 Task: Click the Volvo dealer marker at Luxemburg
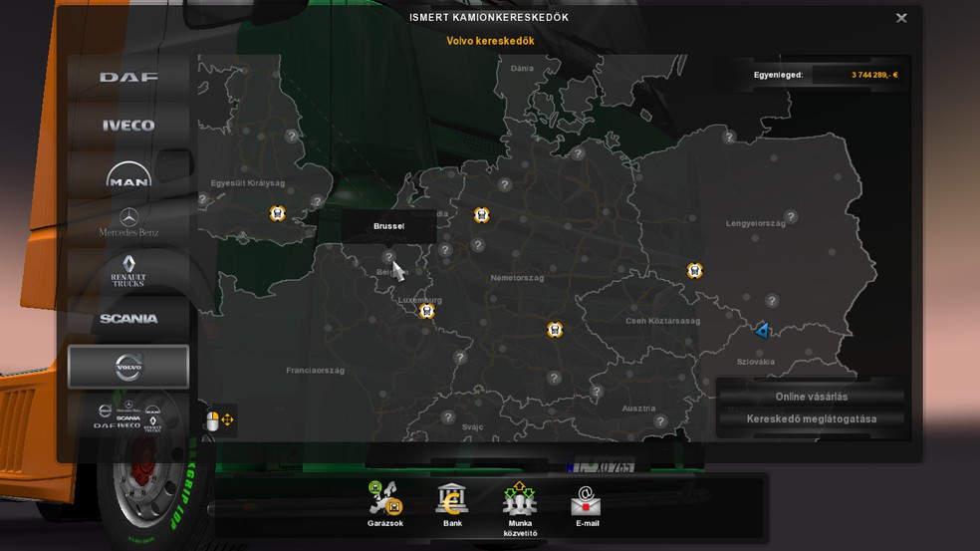pos(427,311)
